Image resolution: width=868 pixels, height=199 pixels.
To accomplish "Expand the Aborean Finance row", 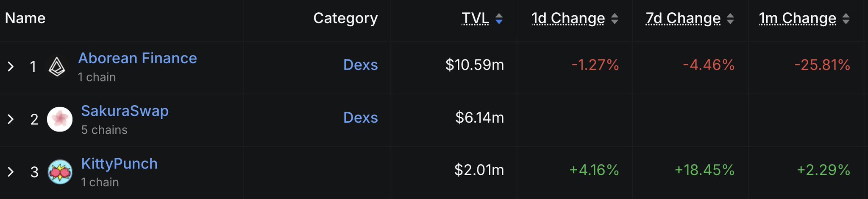I will coord(11,67).
